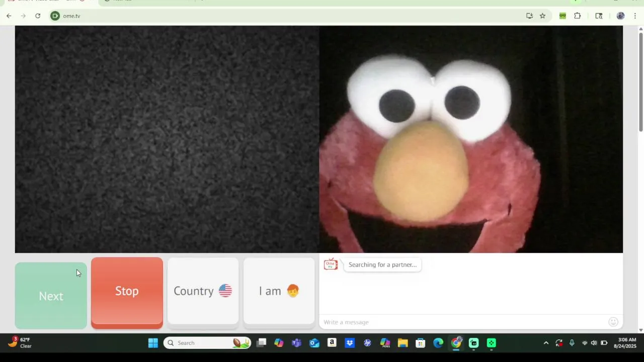
Task: Click the battery tray icon
Action: [x=604, y=343]
